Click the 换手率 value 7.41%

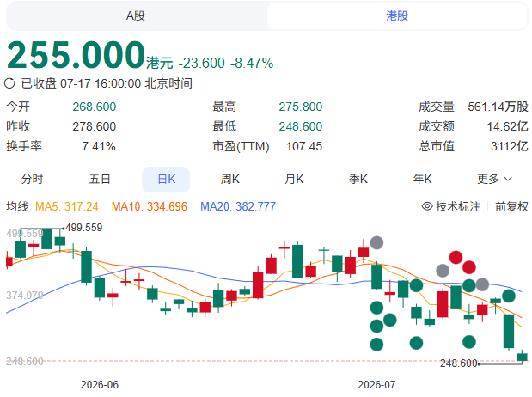click(x=99, y=146)
